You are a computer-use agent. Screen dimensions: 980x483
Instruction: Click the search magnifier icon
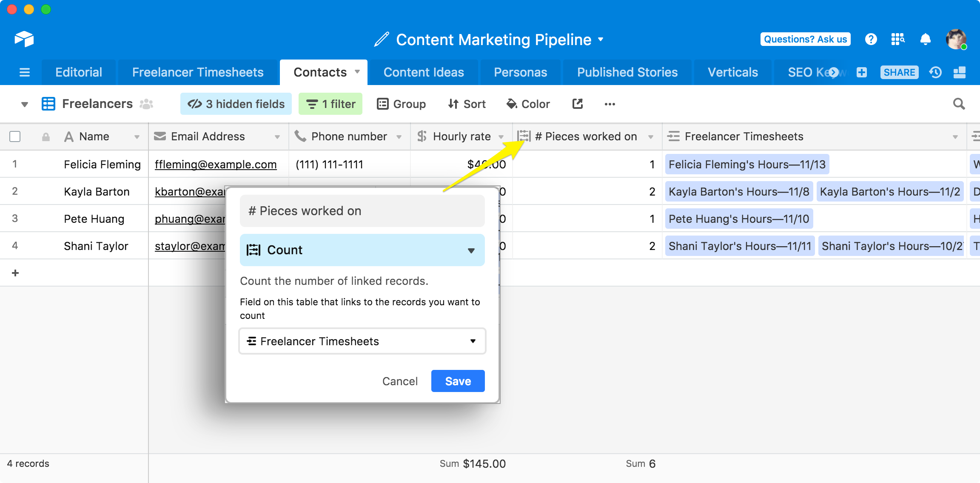click(x=959, y=104)
